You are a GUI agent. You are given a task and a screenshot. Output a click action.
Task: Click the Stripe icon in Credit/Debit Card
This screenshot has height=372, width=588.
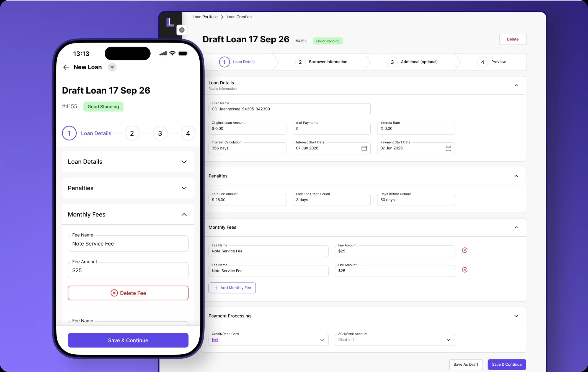click(x=215, y=340)
